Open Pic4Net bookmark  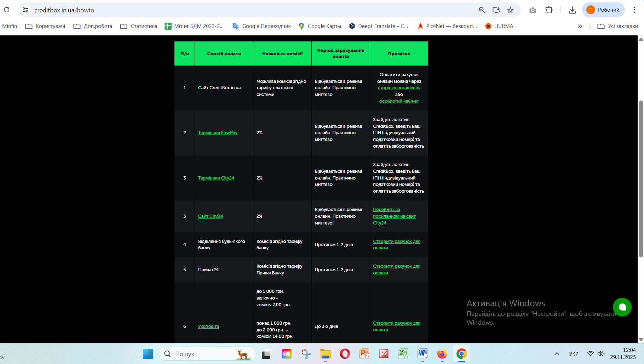click(447, 26)
